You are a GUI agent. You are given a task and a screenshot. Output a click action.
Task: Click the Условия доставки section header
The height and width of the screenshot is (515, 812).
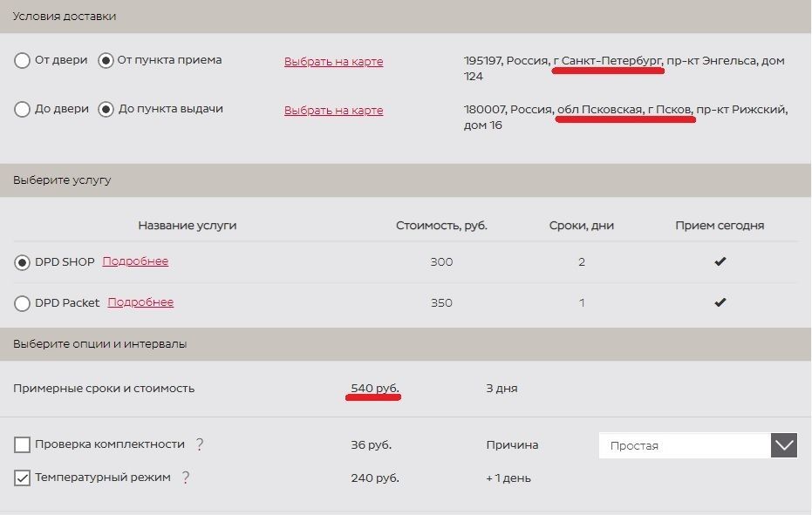click(x=65, y=17)
